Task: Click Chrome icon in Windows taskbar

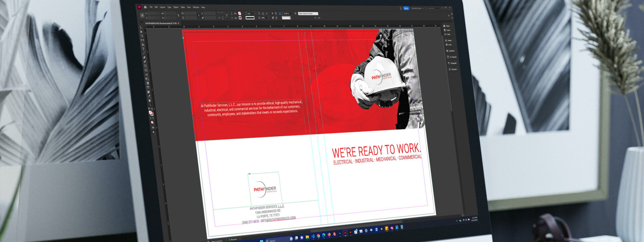Action: tap(318, 236)
